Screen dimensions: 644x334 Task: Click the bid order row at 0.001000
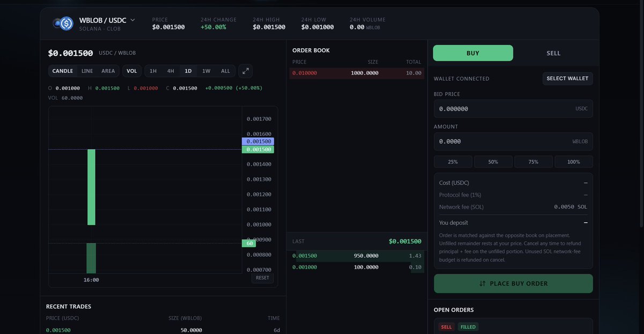(357, 267)
